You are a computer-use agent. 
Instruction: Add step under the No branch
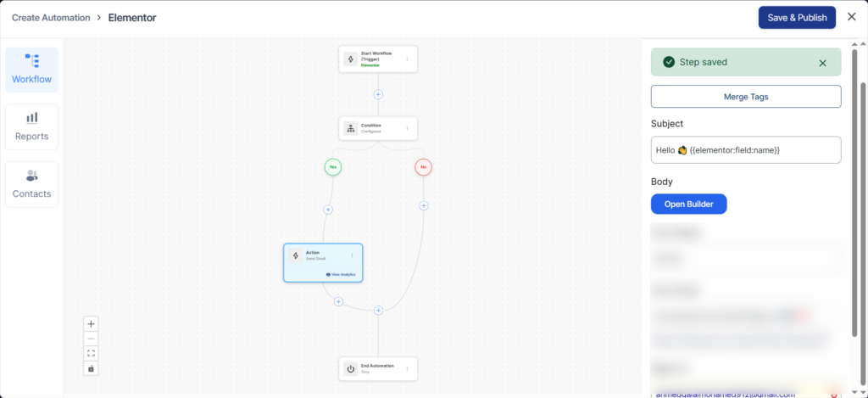pyautogui.click(x=424, y=205)
